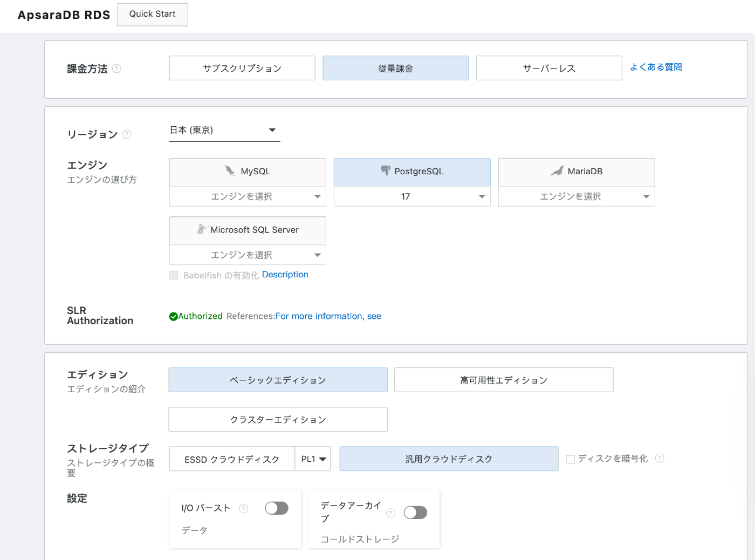755x560 pixels.
Task: Select the サーバーレス billing option
Action: [x=549, y=68]
